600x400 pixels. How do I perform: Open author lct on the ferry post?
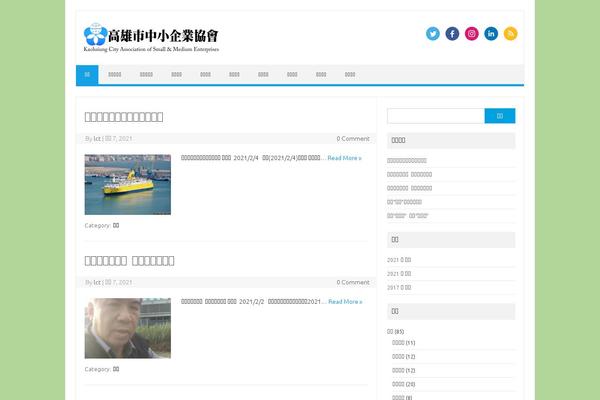(97, 139)
